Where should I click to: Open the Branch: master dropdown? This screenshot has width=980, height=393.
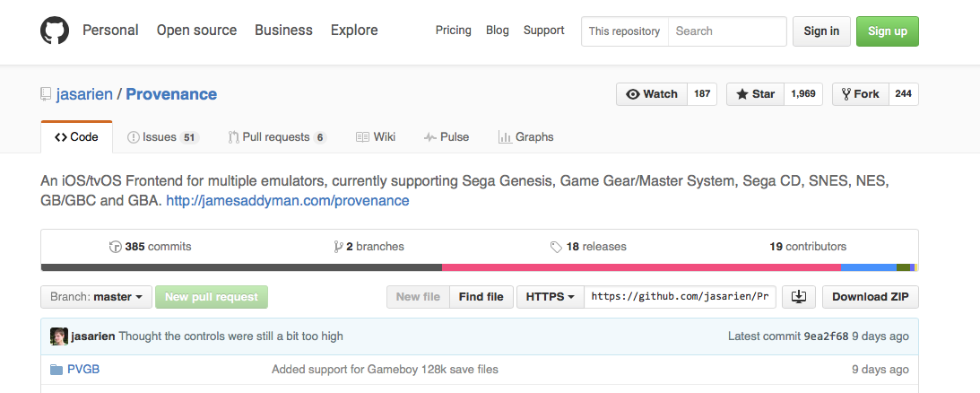coord(96,297)
